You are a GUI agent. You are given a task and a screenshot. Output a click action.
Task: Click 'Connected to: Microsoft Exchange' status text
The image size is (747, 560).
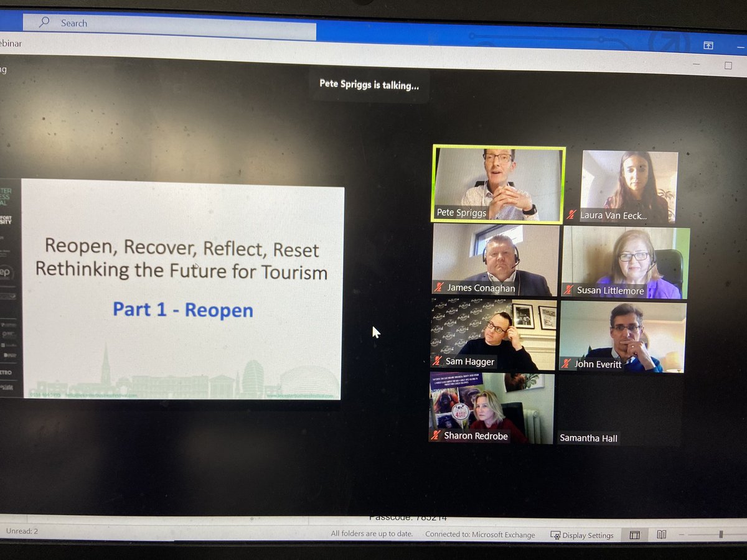click(x=480, y=534)
